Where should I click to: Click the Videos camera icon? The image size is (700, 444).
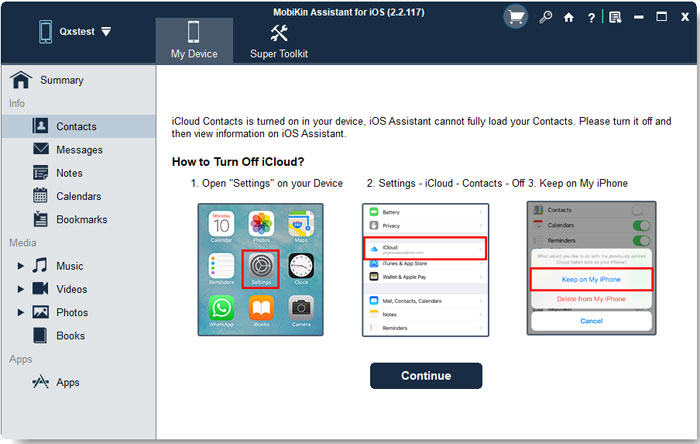pyautogui.click(x=40, y=288)
